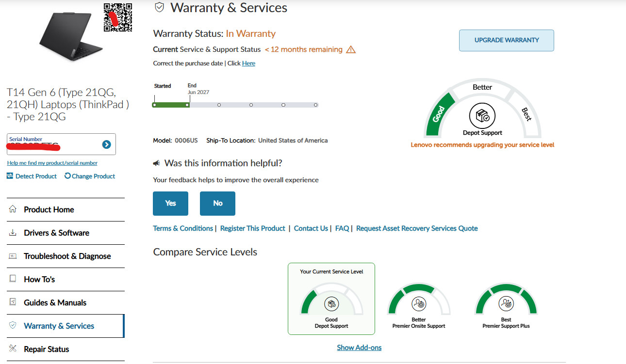Click the Guides & Manuals icon

13,302
